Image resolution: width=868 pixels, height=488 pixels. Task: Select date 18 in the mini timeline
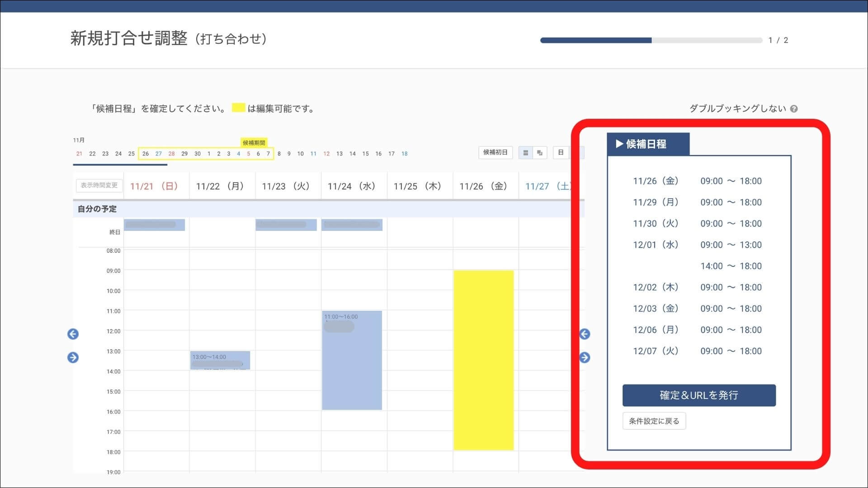click(404, 154)
